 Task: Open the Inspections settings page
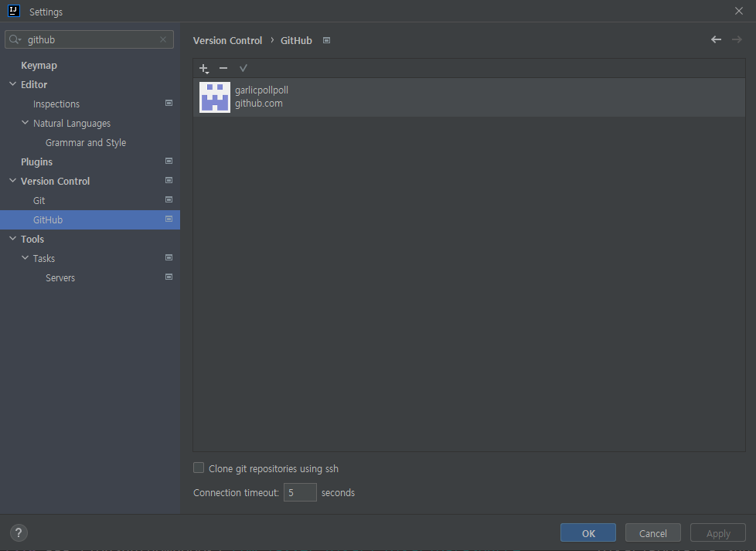click(x=56, y=104)
